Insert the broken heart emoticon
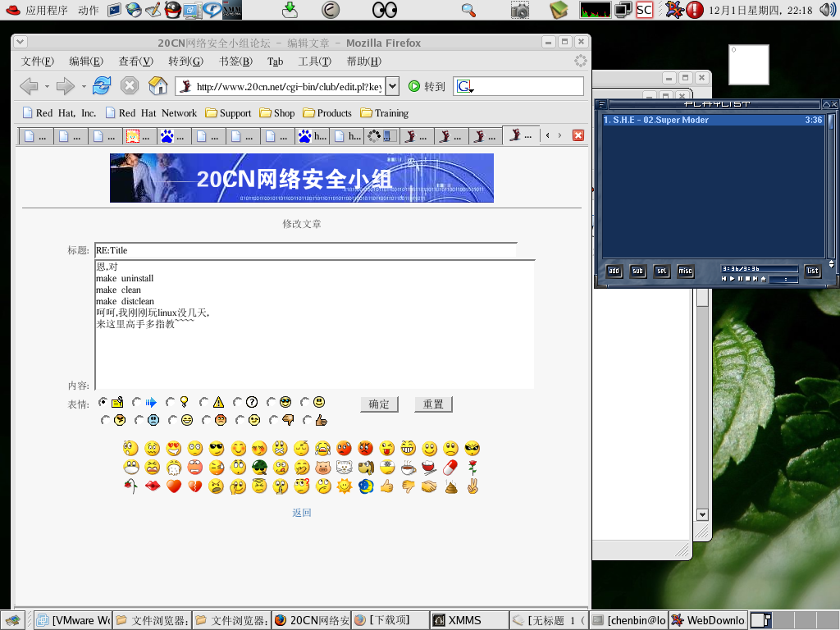 pyautogui.click(x=195, y=486)
